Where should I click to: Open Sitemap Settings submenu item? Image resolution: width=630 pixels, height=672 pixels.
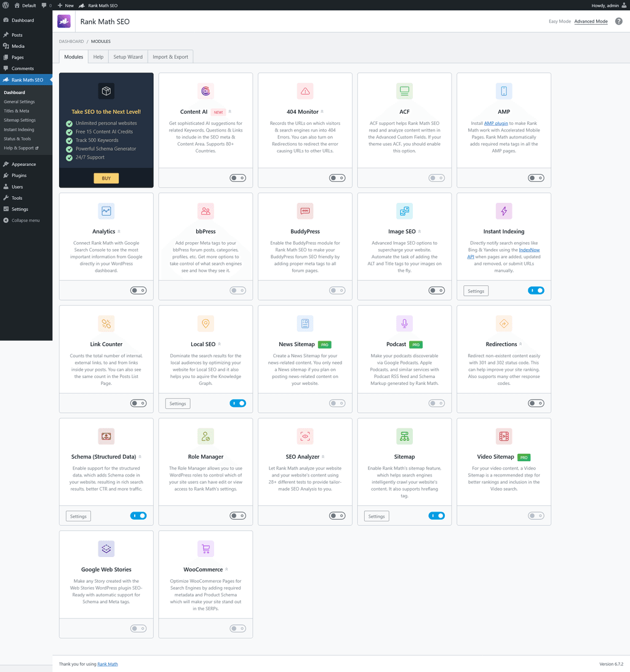click(20, 121)
